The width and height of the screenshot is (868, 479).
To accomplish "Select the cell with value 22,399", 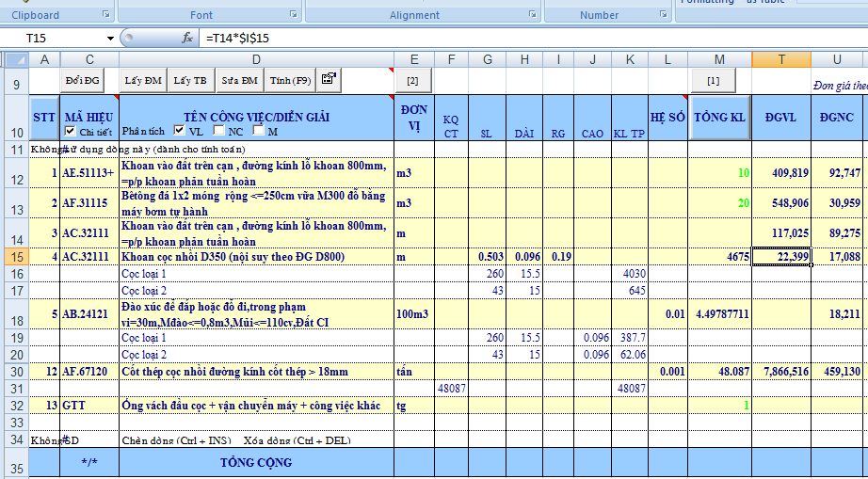I will [781, 257].
